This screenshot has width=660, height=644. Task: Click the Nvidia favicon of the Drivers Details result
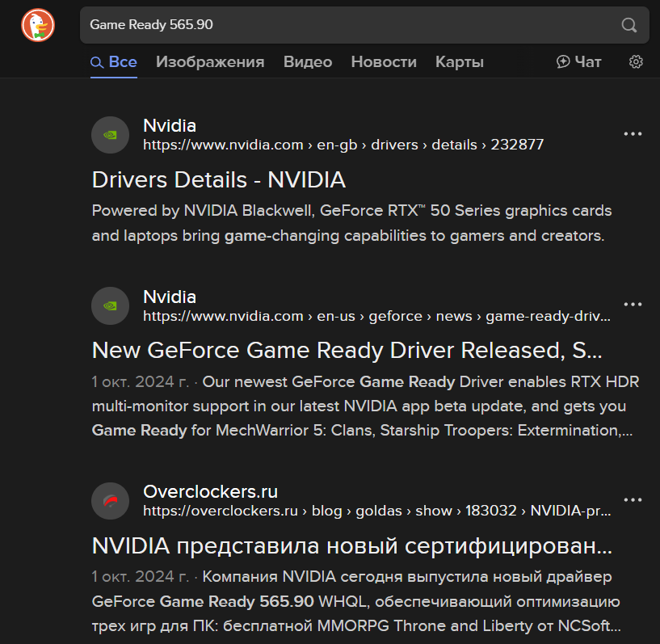(111, 135)
